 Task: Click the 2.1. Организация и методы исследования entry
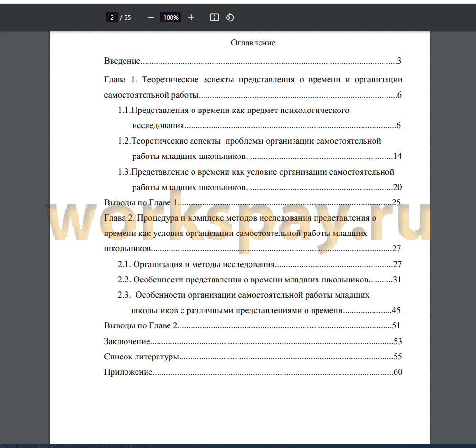(260, 264)
